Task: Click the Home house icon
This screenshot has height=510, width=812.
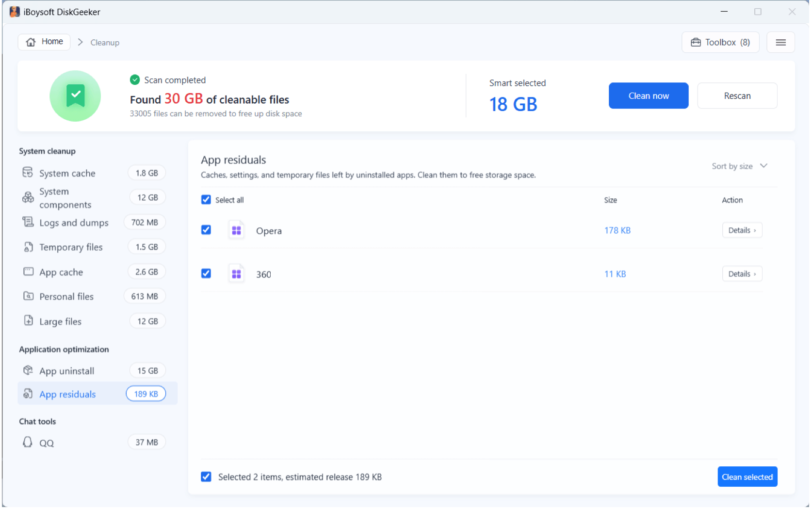Action: (31, 42)
